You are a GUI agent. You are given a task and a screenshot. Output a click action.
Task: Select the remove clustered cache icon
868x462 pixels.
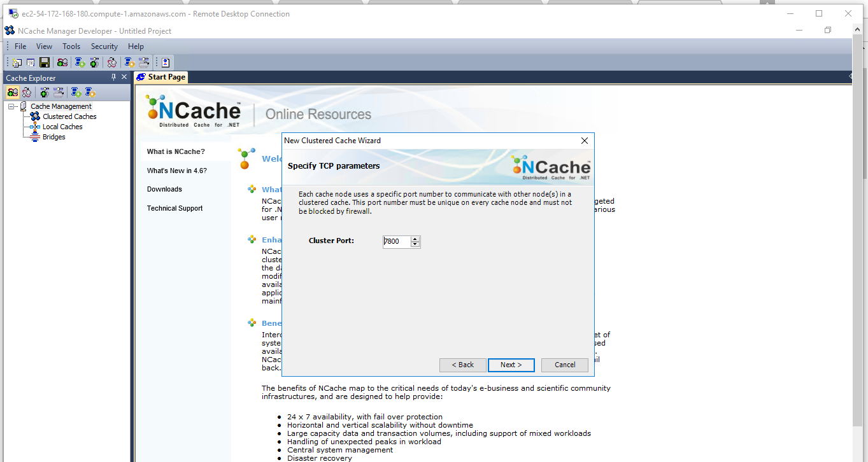point(111,62)
